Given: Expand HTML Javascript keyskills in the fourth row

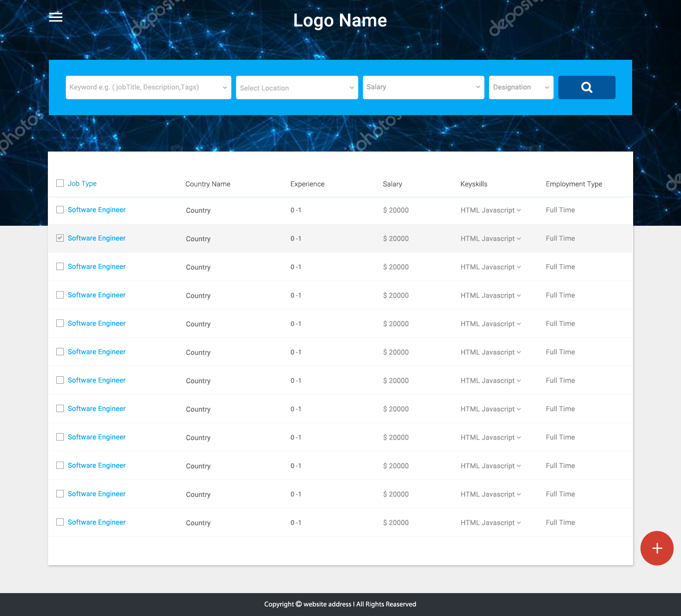Looking at the screenshot, I should (491, 296).
